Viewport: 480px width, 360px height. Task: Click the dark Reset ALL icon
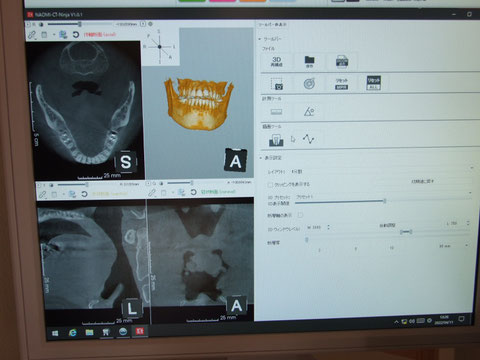pyautogui.click(x=373, y=83)
